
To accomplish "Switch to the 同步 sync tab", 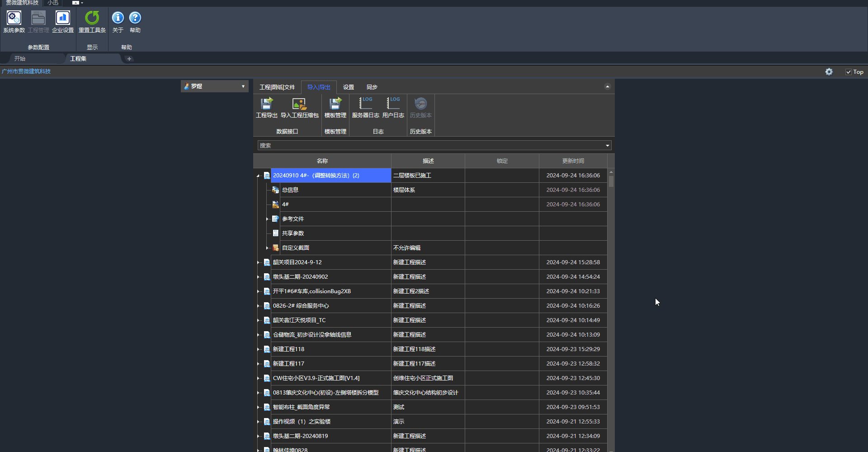I will coord(372,87).
